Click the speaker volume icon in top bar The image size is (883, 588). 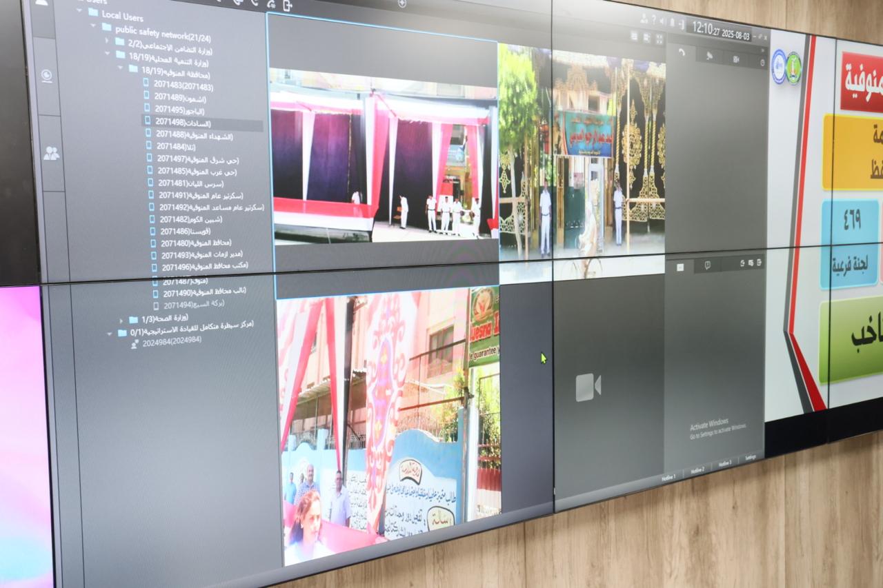(x=662, y=21)
